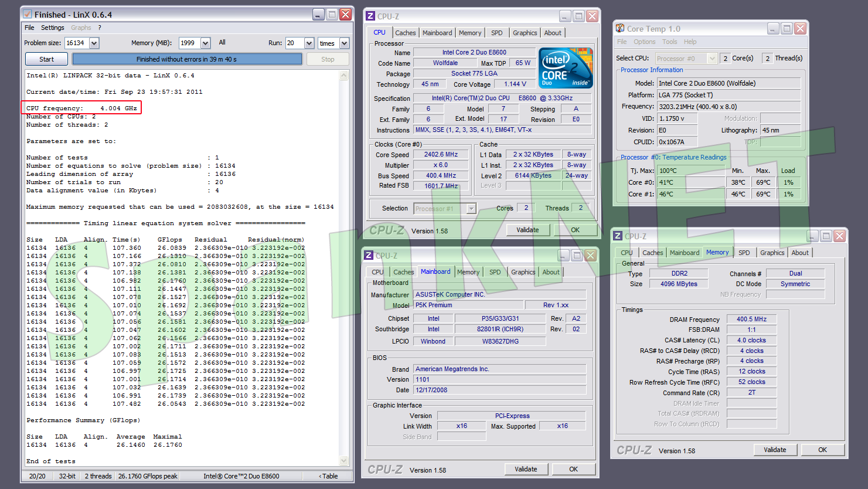Click the Socket 775 LGA package field
The image size is (868, 489).
click(474, 73)
